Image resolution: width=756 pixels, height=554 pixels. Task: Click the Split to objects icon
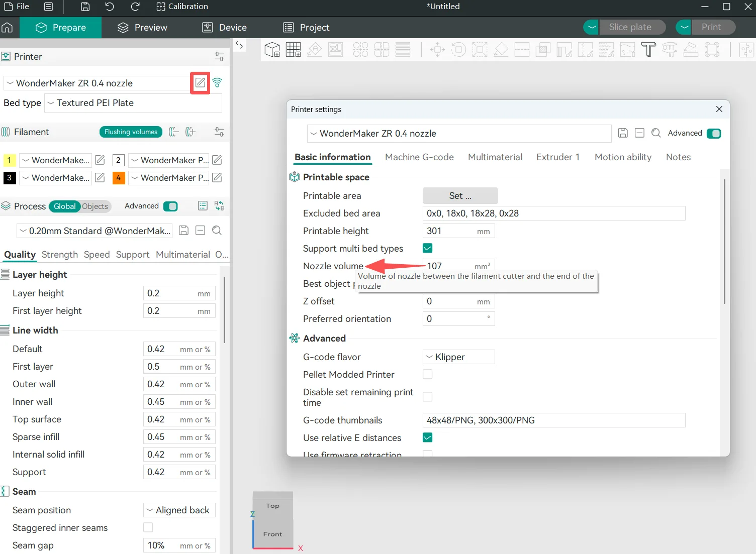click(360, 50)
